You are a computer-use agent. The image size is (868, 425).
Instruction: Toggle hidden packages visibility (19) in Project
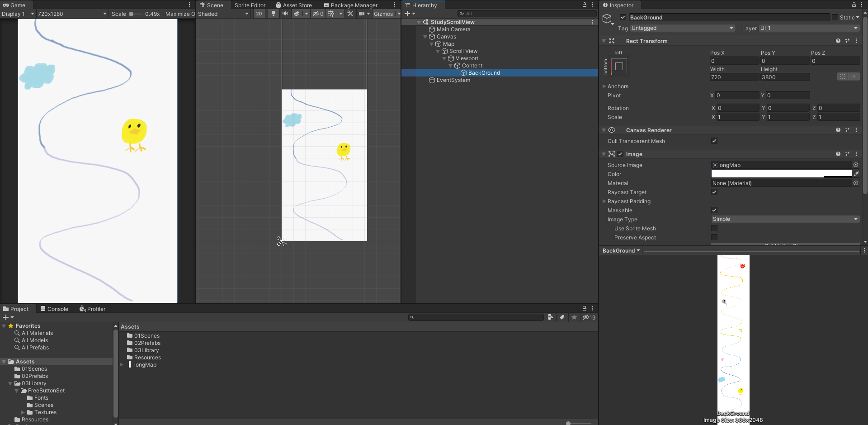589,317
